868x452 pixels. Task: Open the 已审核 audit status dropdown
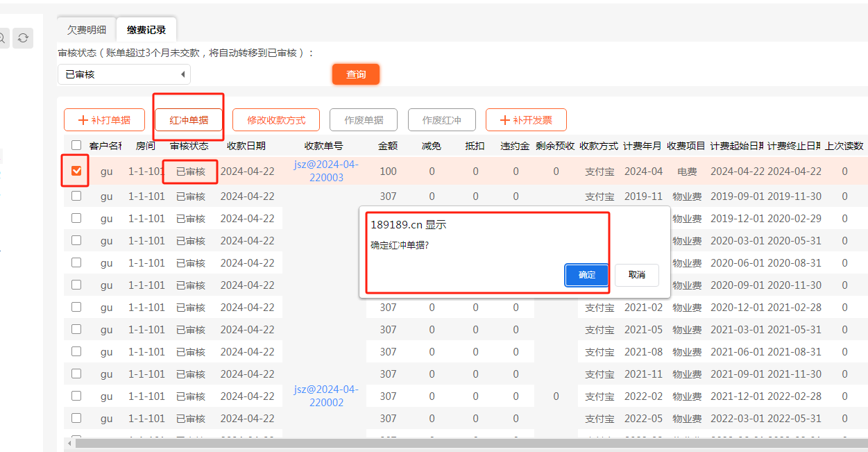coord(124,74)
